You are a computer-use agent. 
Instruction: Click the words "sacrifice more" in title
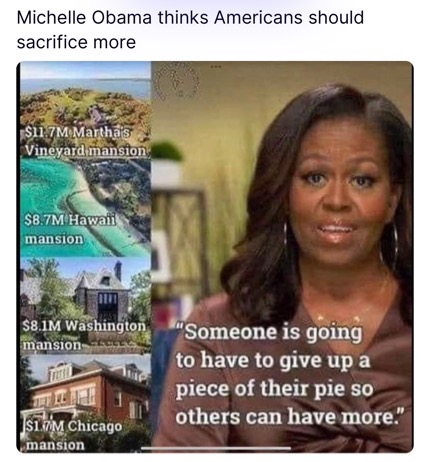coord(76,42)
